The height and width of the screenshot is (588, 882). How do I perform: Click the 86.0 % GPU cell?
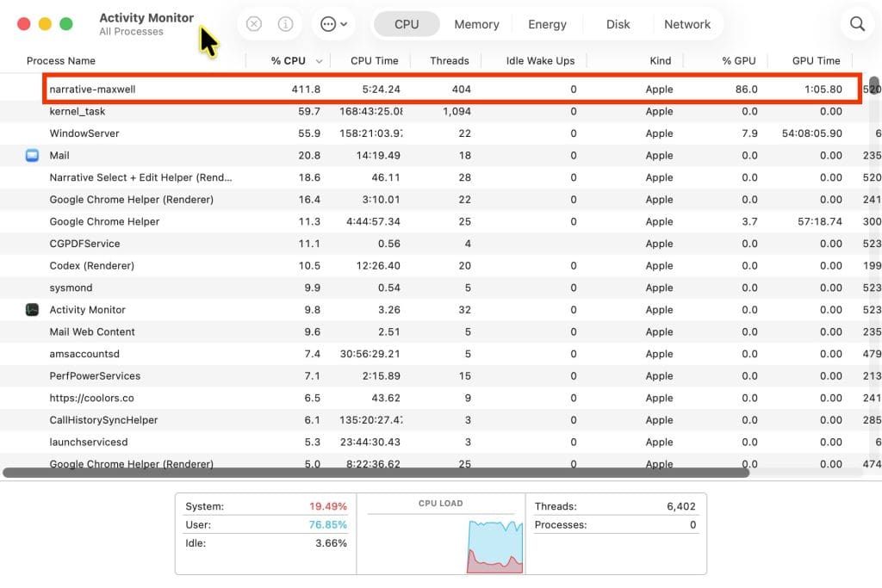click(x=747, y=89)
